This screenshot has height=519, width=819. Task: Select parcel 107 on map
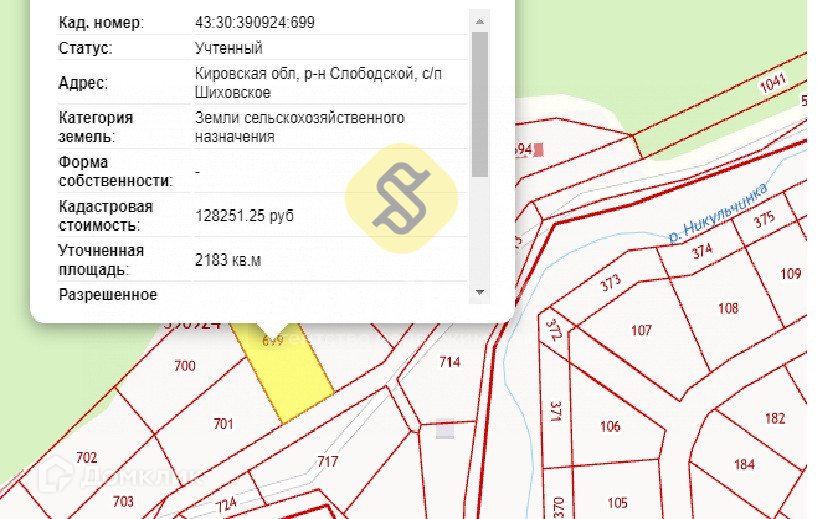point(641,330)
